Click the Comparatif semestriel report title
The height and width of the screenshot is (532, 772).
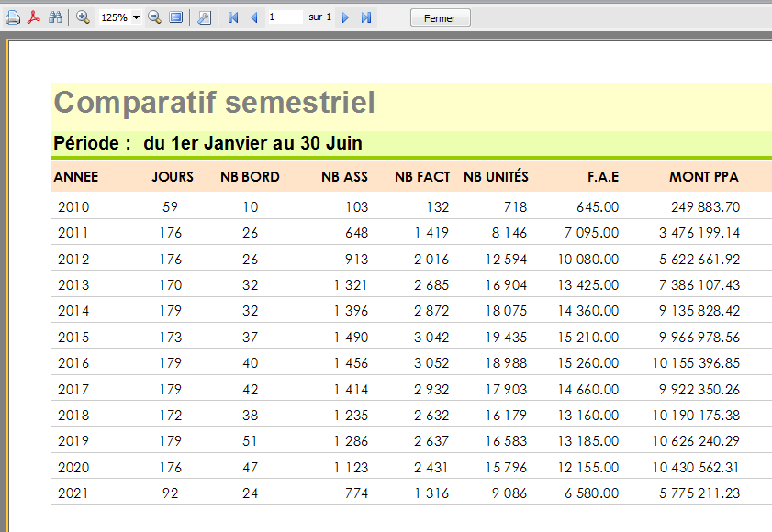coord(215,103)
